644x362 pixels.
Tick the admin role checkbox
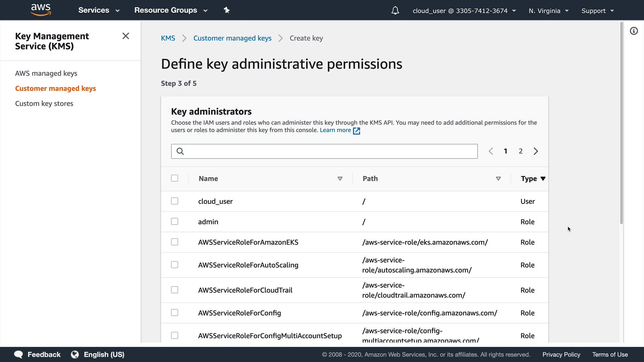pyautogui.click(x=174, y=222)
